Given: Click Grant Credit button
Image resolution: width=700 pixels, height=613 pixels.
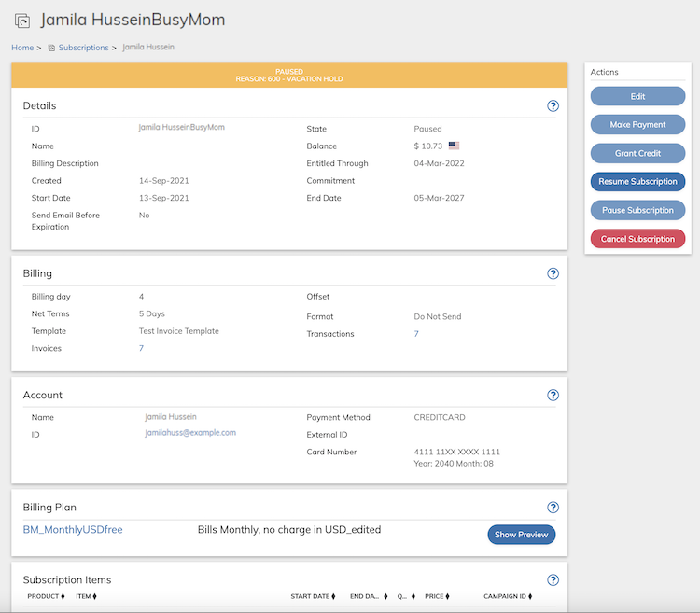Looking at the screenshot, I should [x=637, y=153].
